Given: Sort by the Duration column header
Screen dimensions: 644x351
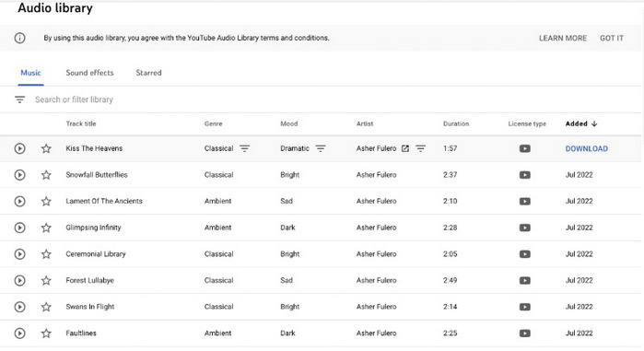Looking at the screenshot, I should [x=456, y=123].
